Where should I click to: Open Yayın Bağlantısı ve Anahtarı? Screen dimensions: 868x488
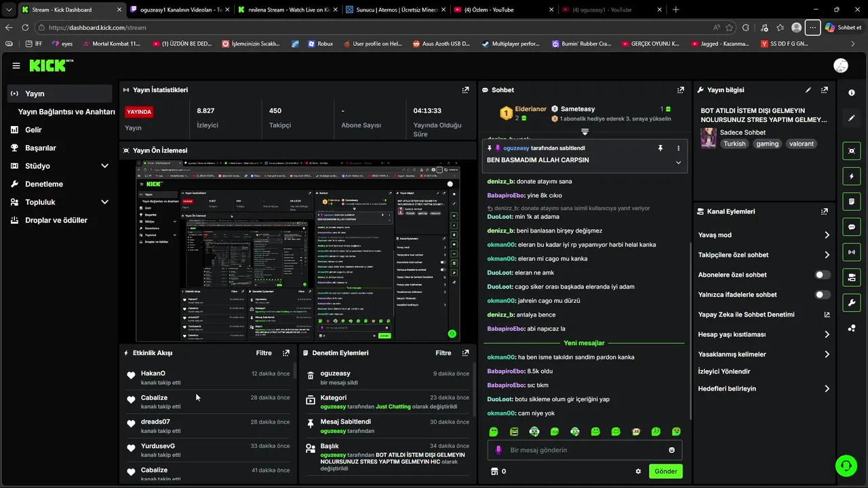(x=66, y=112)
